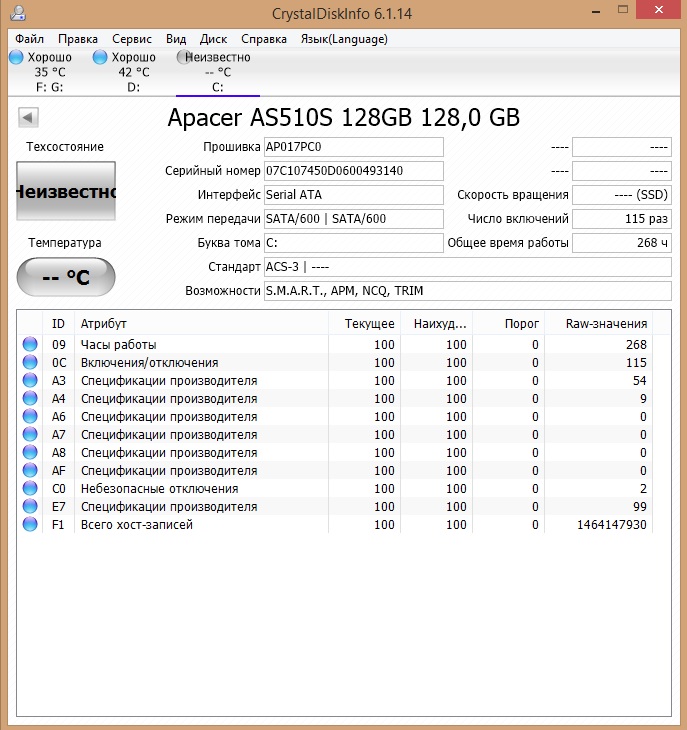Click status orb for attribute C0
This screenshot has height=730, width=687.
coord(30,488)
